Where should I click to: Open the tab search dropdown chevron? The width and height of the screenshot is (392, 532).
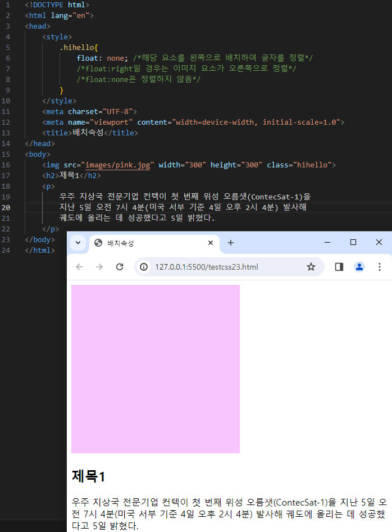point(78,243)
